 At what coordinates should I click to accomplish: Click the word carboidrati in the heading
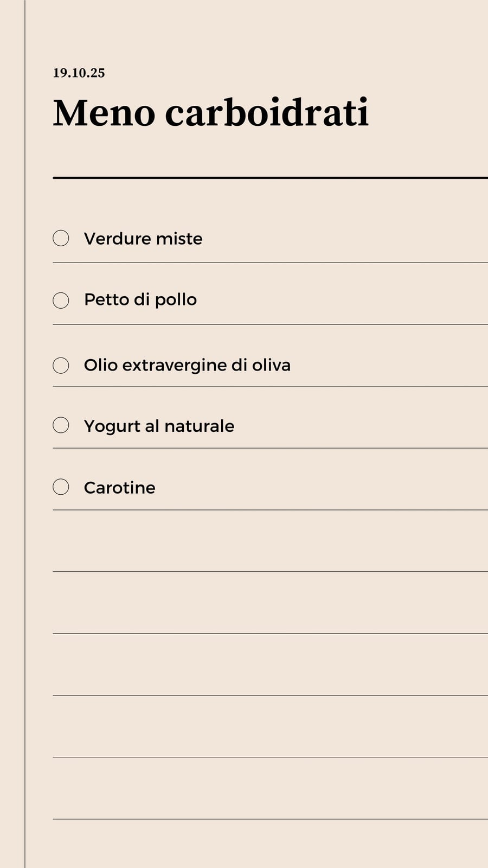click(267, 113)
